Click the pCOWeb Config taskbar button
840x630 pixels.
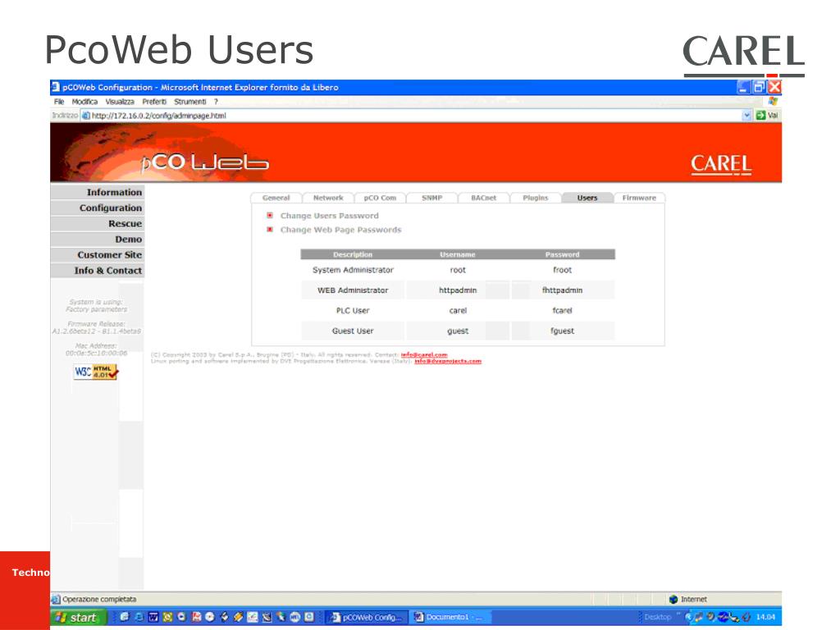point(367,617)
